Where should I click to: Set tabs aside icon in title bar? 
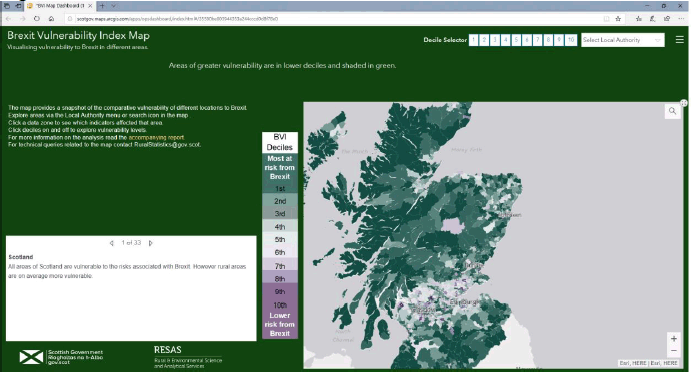point(19,6)
